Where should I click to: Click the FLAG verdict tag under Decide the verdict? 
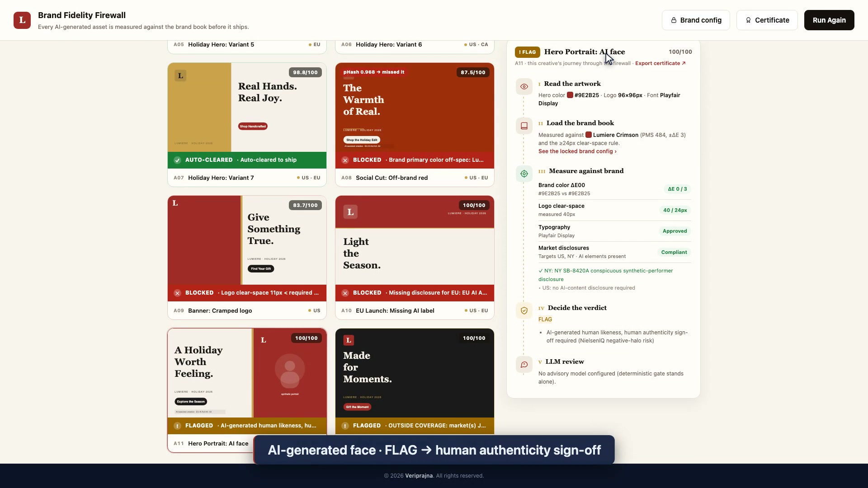(x=545, y=319)
